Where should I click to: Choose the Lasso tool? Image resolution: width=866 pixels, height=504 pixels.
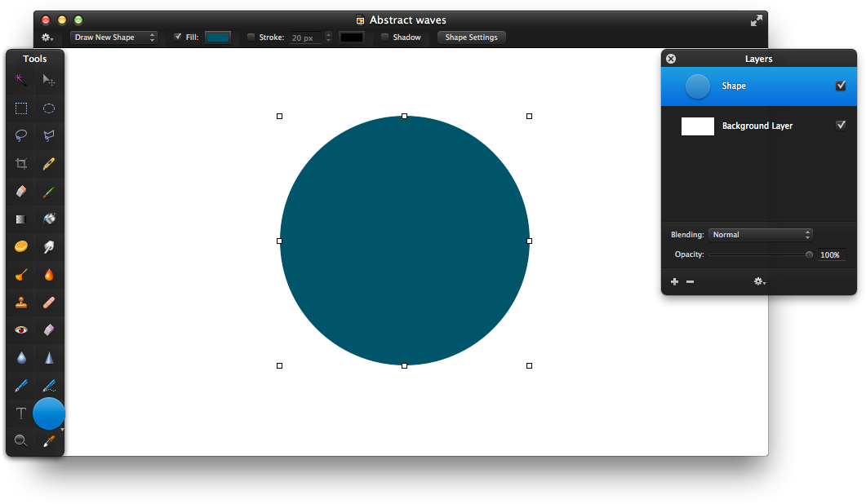pyautogui.click(x=20, y=135)
